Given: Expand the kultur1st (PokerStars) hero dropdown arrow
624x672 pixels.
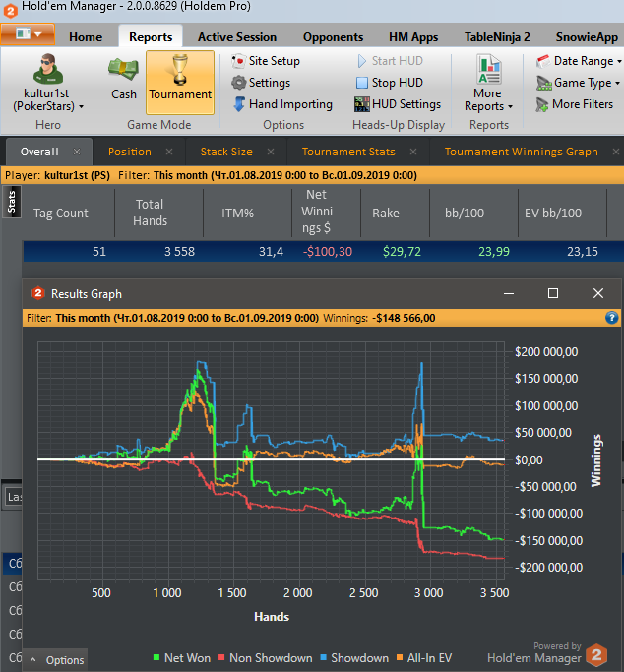Looking at the screenshot, I should pos(81,106).
